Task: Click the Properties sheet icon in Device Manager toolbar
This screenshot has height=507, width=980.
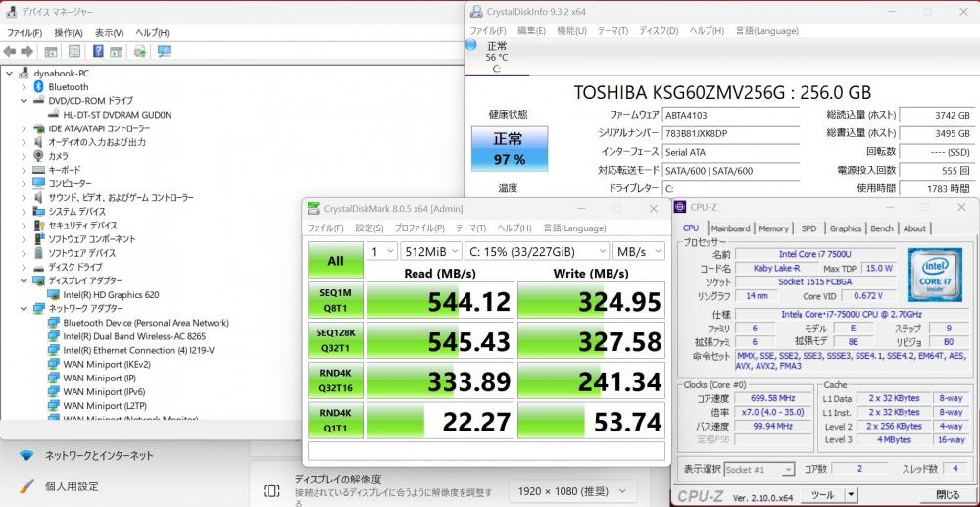Action: pyautogui.click(x=74, y=51)
